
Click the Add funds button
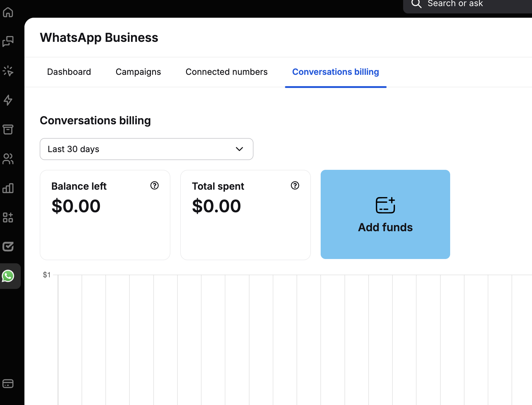385,214
